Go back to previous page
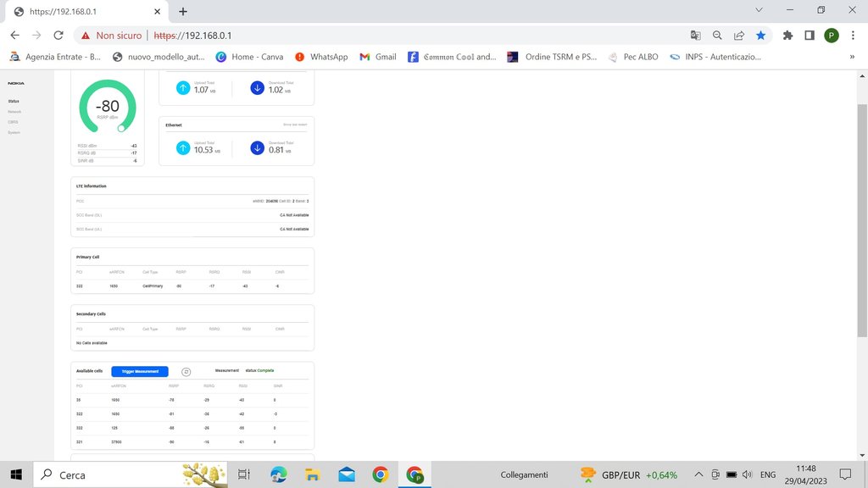Screen dimensions: 868x488 tap(15, 36)
